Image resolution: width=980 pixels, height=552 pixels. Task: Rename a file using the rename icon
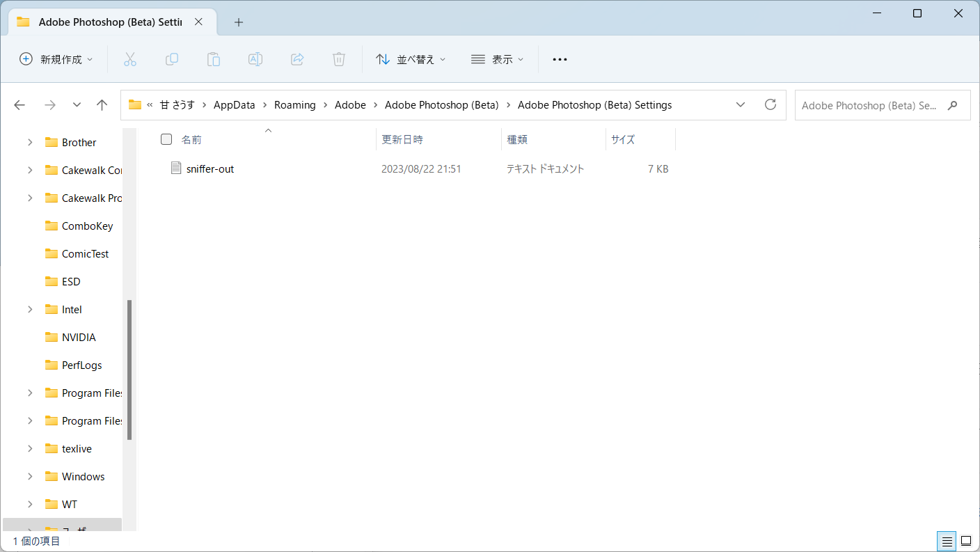pyautogui.click(x=255, y=59)
